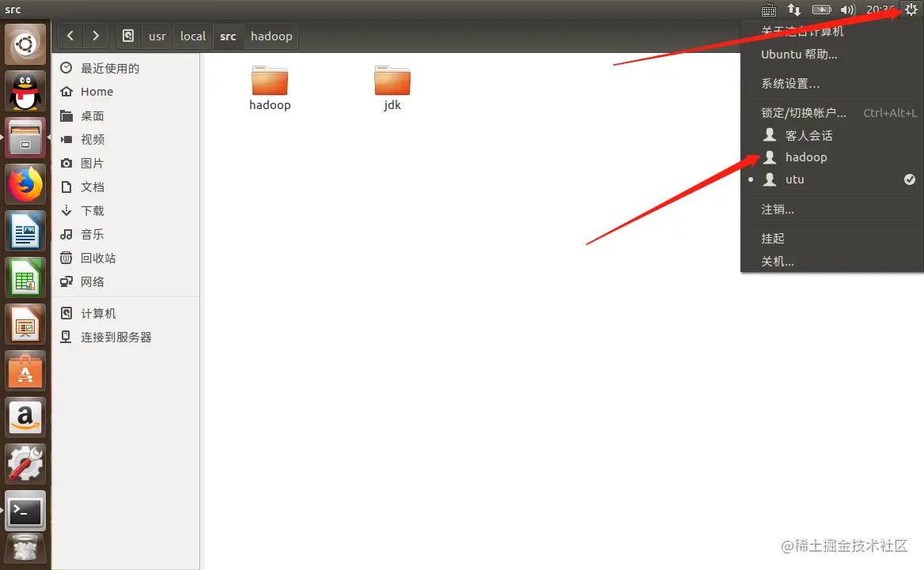Open System Settings wrench-and-gear icon

click(x=25, y=464)
